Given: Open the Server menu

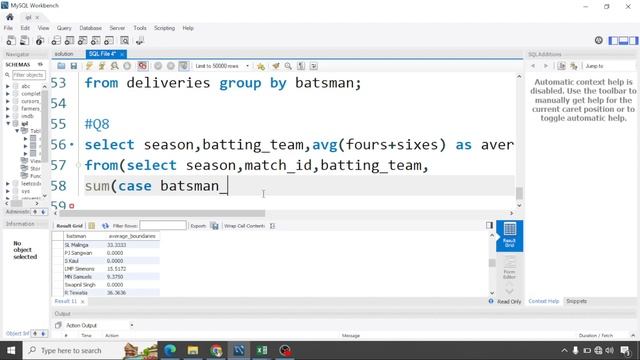Looking at the screenshot, I should pyautogui.click(x=117, y=28).
